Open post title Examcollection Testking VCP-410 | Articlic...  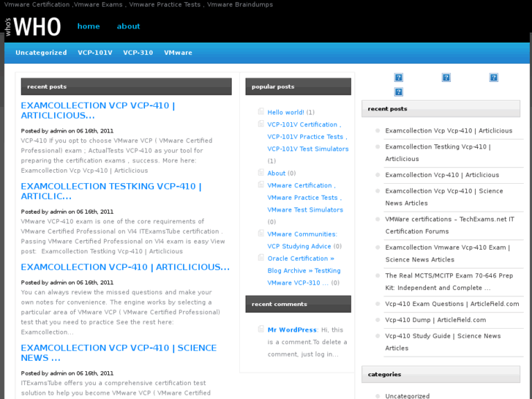111,191
